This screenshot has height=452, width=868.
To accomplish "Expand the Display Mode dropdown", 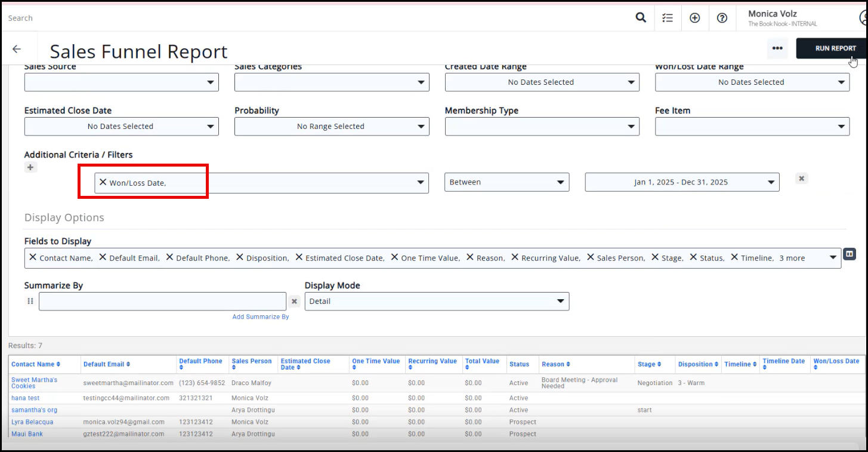I will [437, 302].
